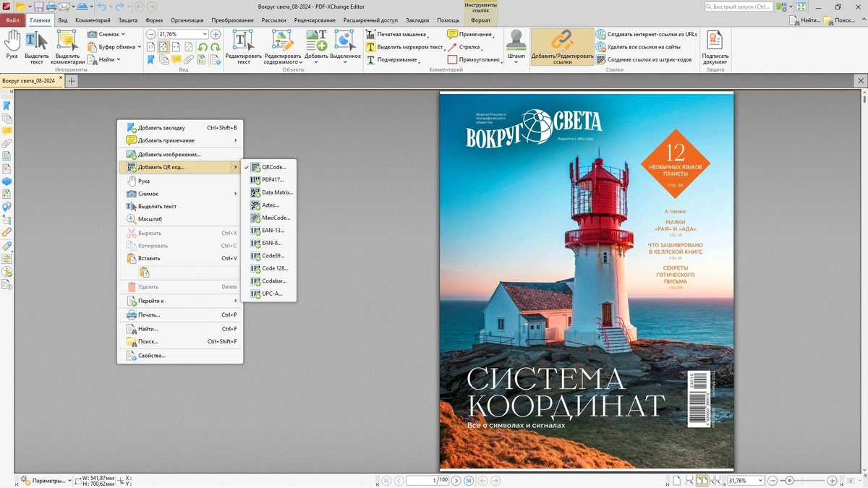Select the Прямоугольник rectangle tool

tap(475, 60)
